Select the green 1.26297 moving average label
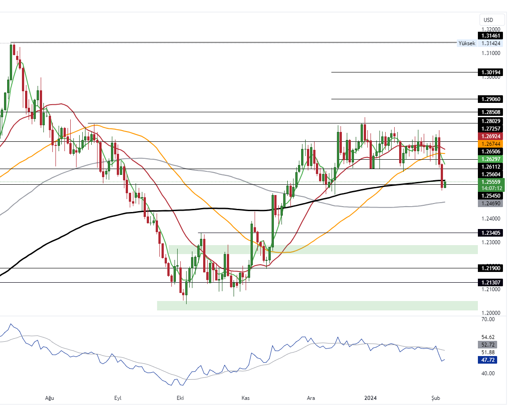Screen dimensions: 511x420 [490, 159]
